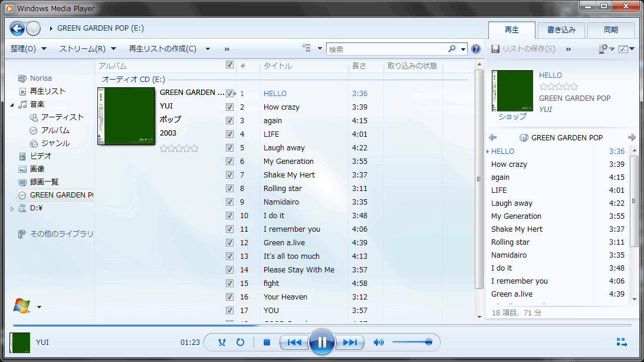Click into the 検索 search field
644x362 pixels.
point(386,50)
